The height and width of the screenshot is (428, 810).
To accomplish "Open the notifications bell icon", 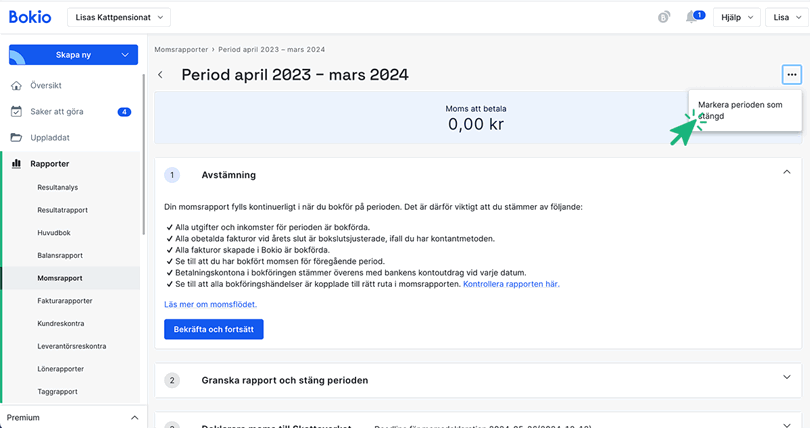I will coord(691,17).
